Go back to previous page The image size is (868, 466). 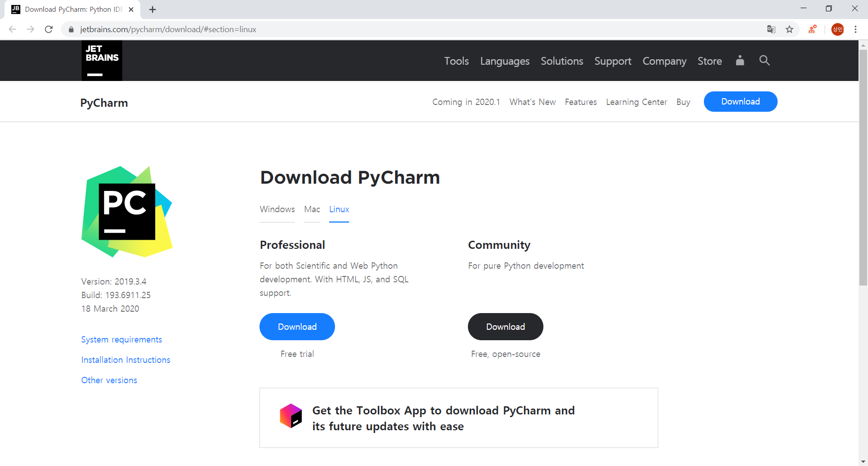tap(13, 29)
